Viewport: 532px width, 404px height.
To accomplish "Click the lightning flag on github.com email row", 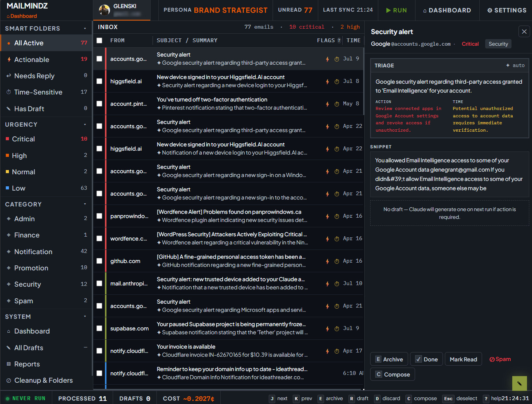I will coord(328,261).
